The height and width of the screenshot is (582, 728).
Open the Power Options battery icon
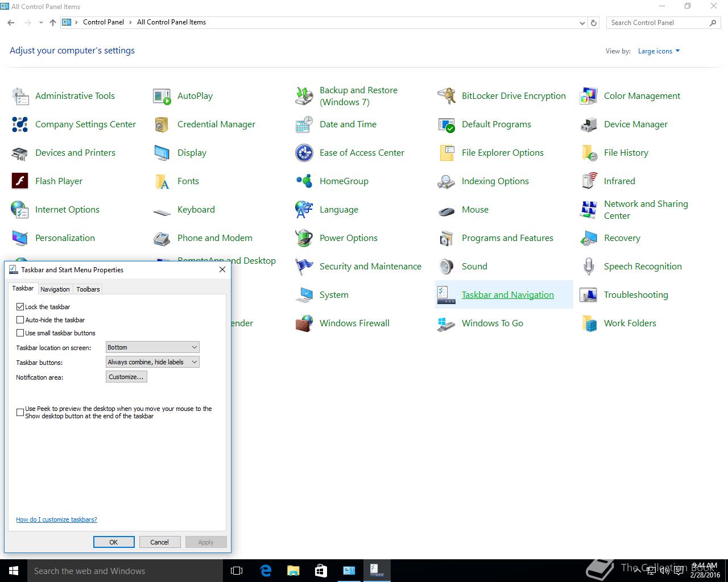click(x=304, y=238)
